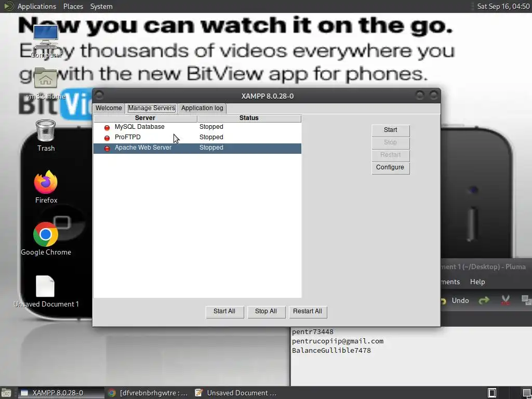Screen dimensions: 532x399
Task: Open the Places menu
Action: pos(73,6)
